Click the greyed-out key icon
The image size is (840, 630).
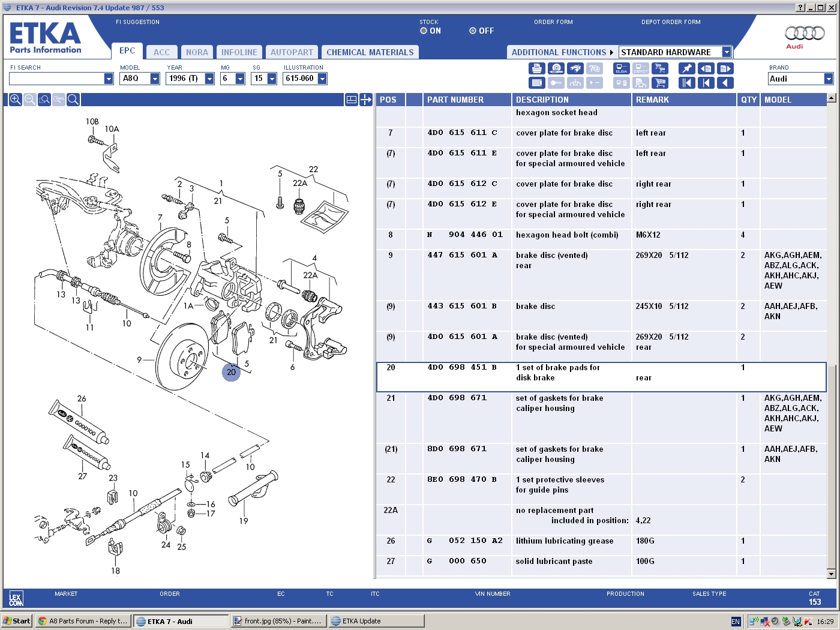tap(556, 83)
